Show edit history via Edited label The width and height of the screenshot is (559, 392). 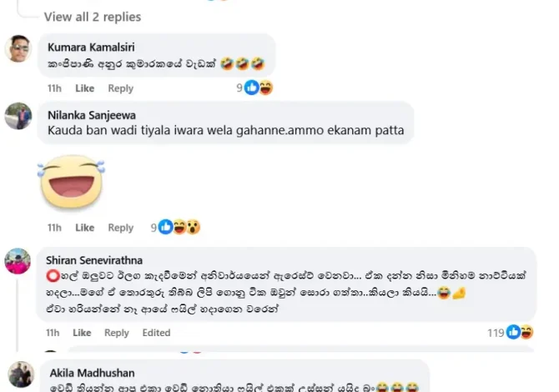point(156,333)
